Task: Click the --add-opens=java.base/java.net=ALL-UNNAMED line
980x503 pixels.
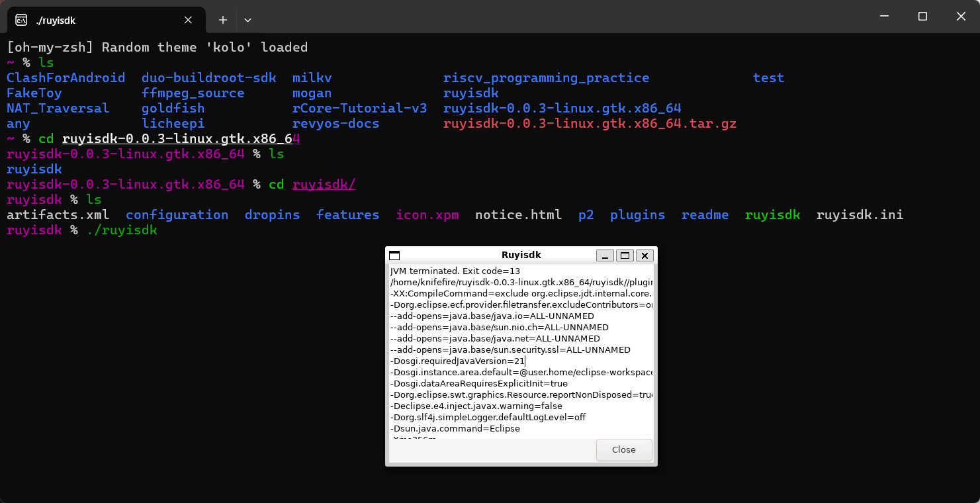Action: point(495,339)
